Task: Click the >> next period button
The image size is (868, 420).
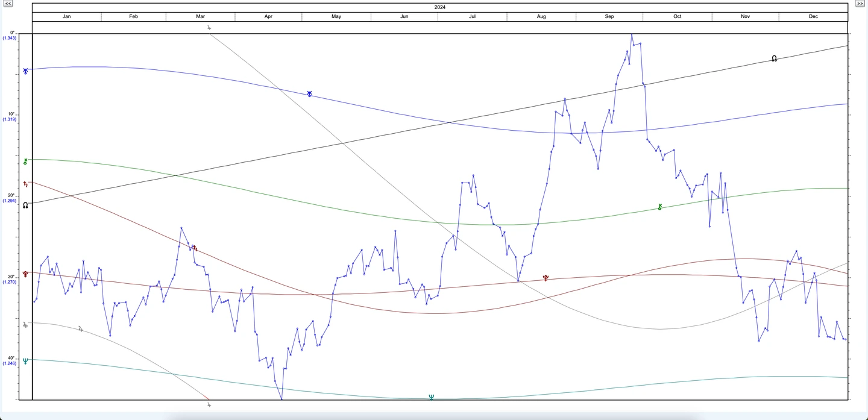Action: pos(860,4)
